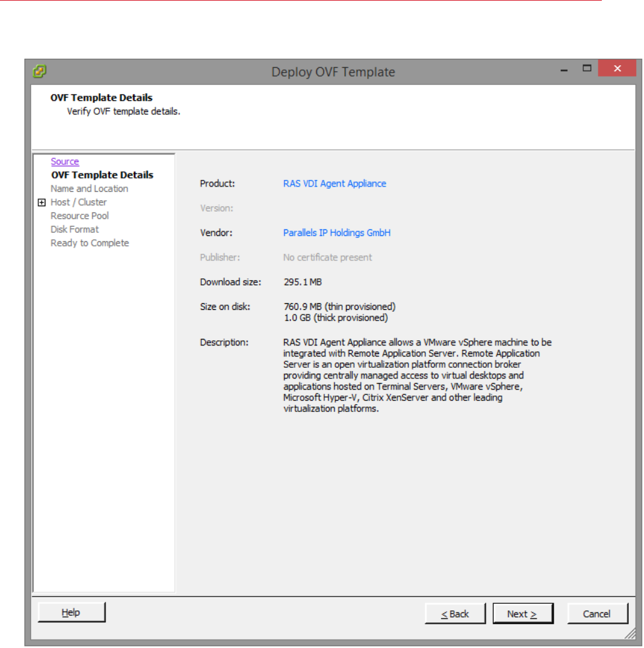644x648 pixels.
Task: Click the 760.9 MB (thin provisioned) value
Action: pyautogui.click(x=339, y=307)
